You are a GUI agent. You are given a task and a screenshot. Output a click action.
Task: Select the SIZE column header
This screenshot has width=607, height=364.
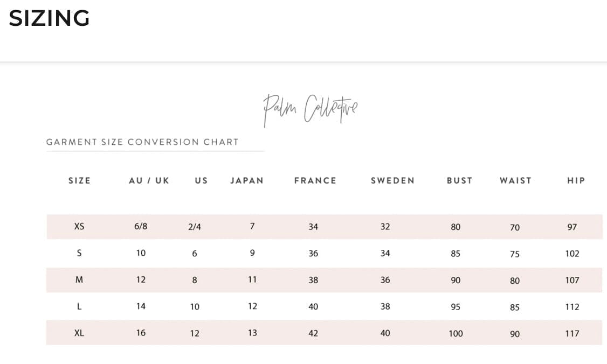point(79,180)
